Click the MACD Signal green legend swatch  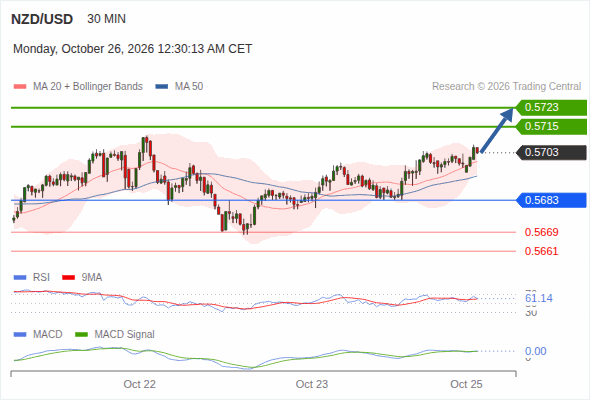81,335
